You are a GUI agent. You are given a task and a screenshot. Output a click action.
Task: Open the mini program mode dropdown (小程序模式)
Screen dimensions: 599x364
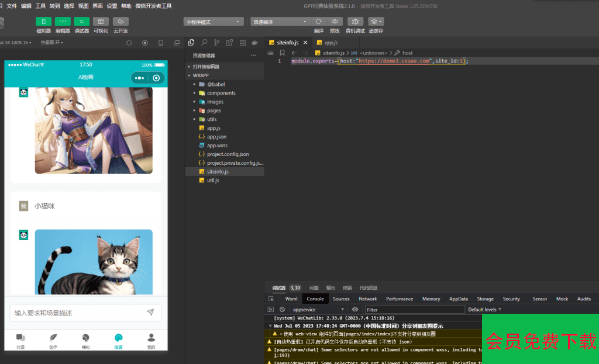point(214,22)
